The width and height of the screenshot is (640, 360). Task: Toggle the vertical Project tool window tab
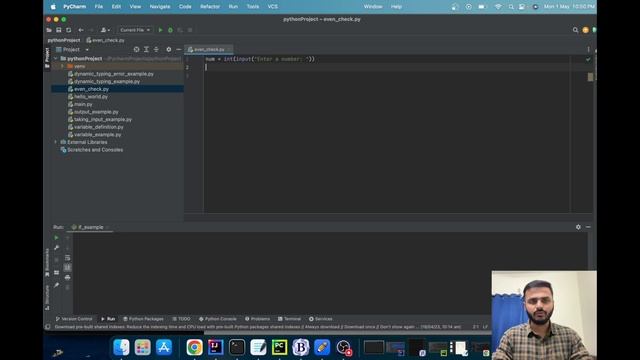(47, 58)
